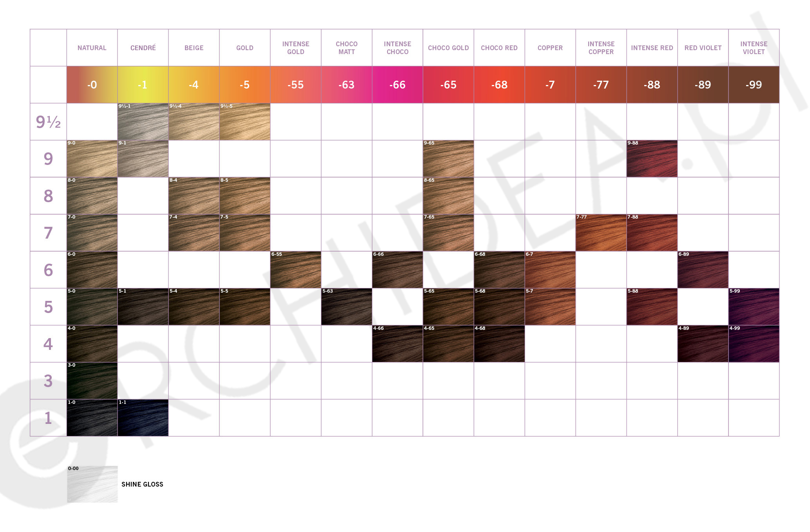This screenshot has height=532, width=810.
Task: Click the 9½ depth level label
Action: tap(48, 122)
